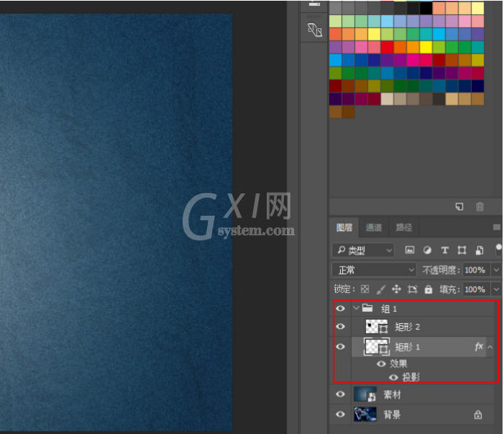Toggle visibility of 投影 drop shadow
The height and width of the screenshot is (434, 504).
[x=394, y=377]
